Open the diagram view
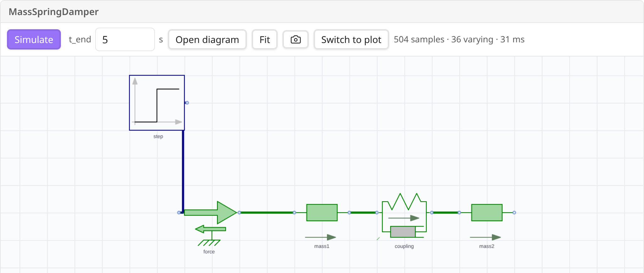Image resolution: width=644 pixels, height=273 pixels. click(207, 40)
